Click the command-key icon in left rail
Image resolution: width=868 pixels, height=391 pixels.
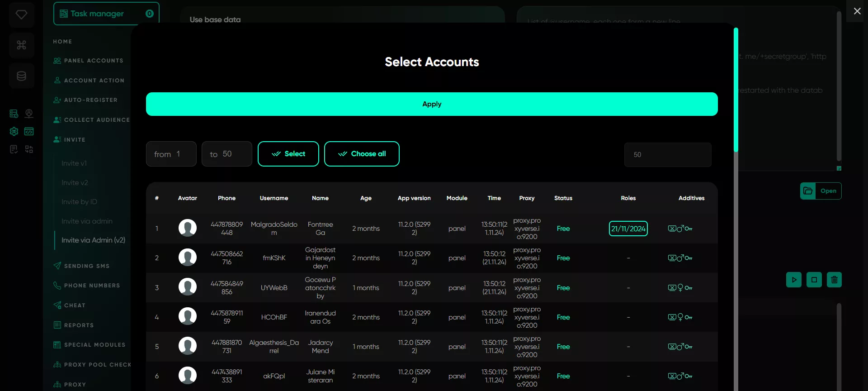[21, 45]
